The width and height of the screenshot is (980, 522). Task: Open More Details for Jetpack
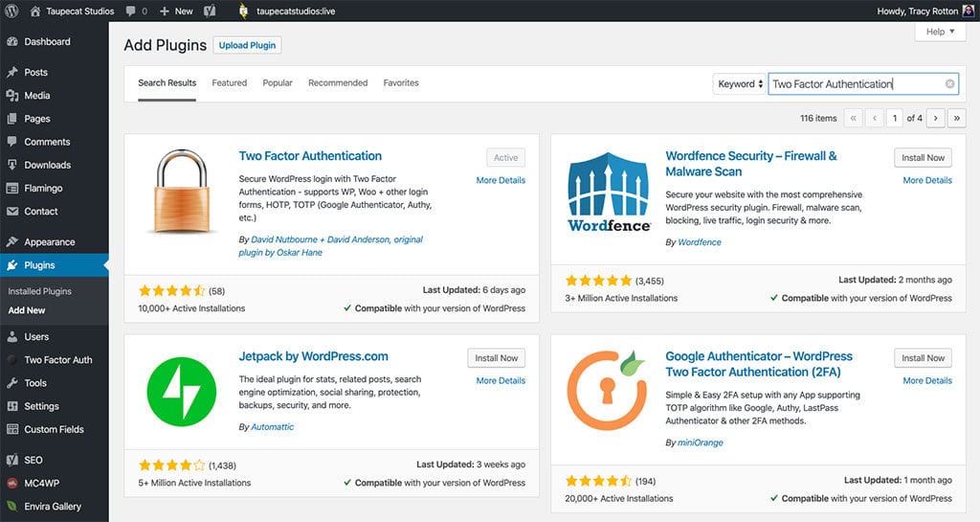[501, 380]
